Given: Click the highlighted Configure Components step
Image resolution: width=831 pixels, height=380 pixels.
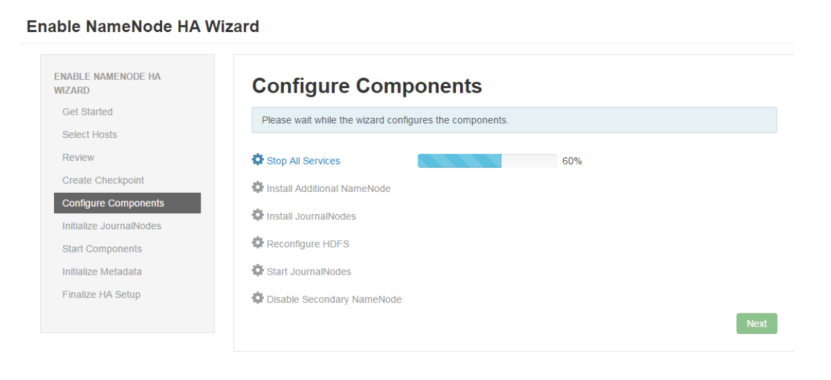Looking at the screenshot, I should (x=127, y=203).
